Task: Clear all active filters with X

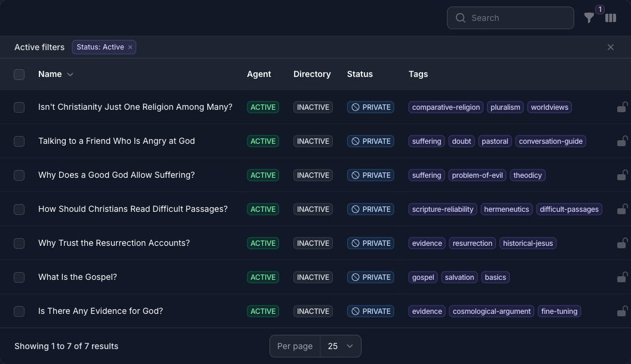Action: [611, 47]
